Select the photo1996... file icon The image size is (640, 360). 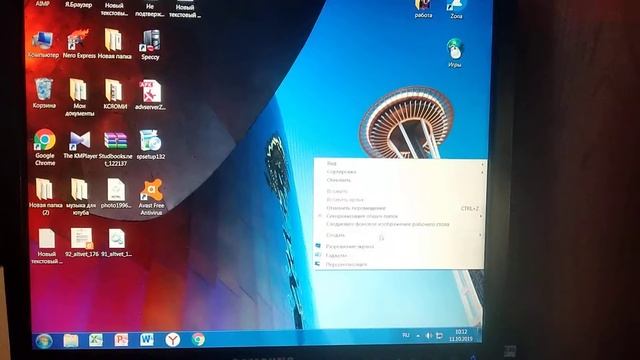point(116,193)
